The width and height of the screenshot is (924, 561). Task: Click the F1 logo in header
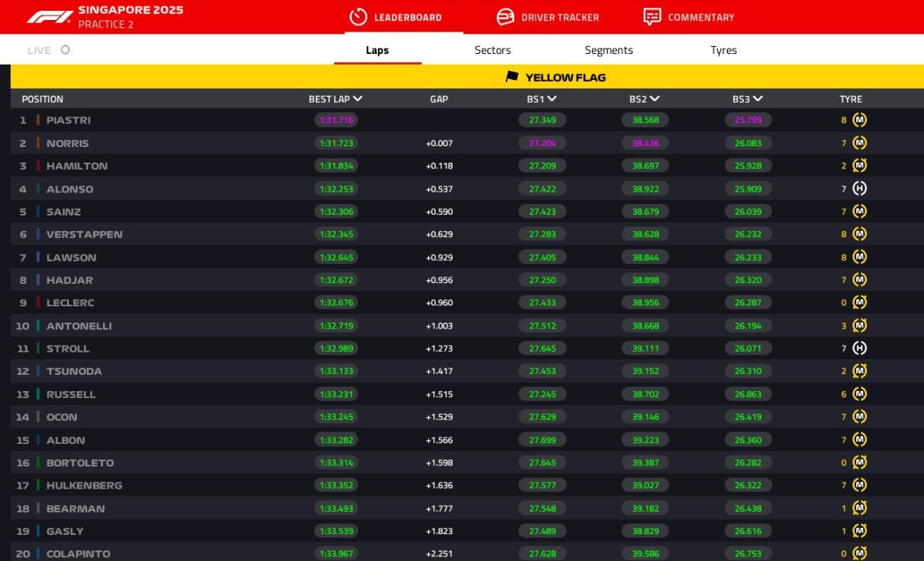(49, 17)
